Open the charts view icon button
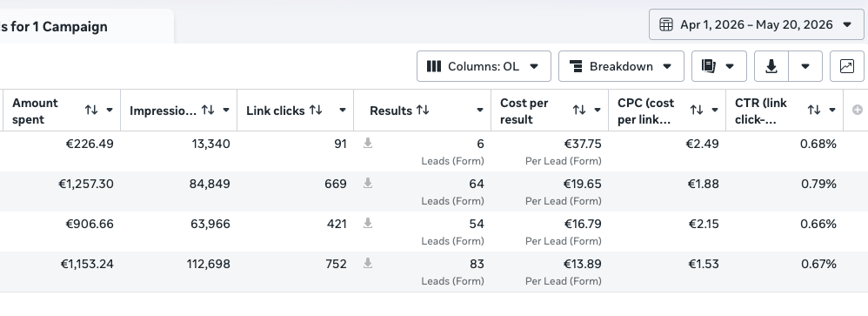 pyautogui.click(x=847, y=66)
